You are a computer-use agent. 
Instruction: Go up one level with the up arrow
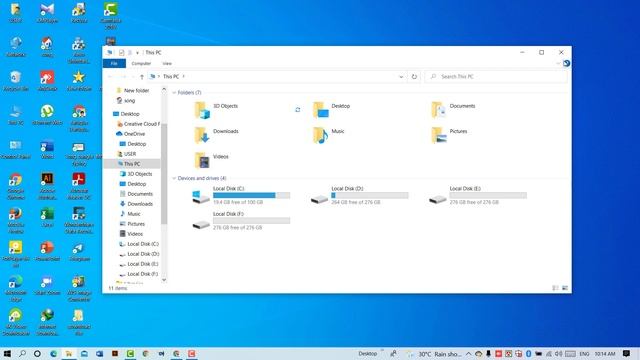142,77
